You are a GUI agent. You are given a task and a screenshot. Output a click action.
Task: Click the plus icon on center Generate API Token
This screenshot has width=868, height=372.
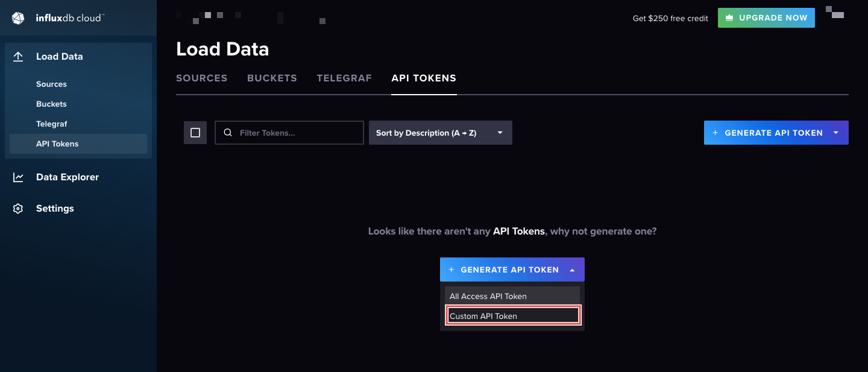click(x=451, y=270)
